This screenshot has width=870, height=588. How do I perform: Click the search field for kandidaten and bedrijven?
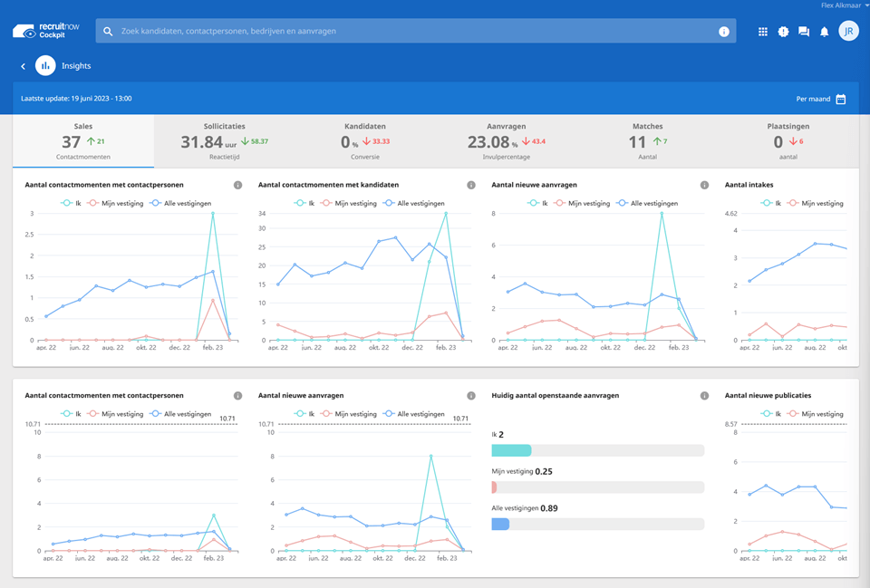point(408,32)
